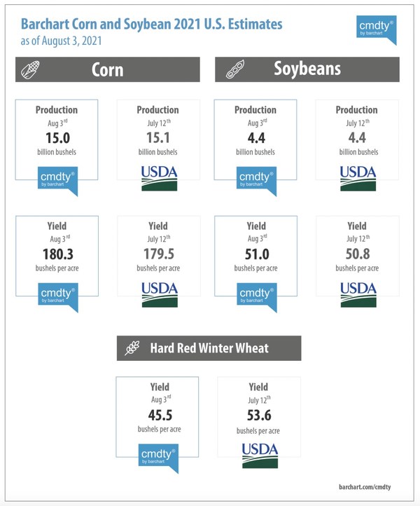This screenshot has width=420, height=506.
Task: Click soybean production Aug 3rd card 4.4
Action: pos(255,139)
